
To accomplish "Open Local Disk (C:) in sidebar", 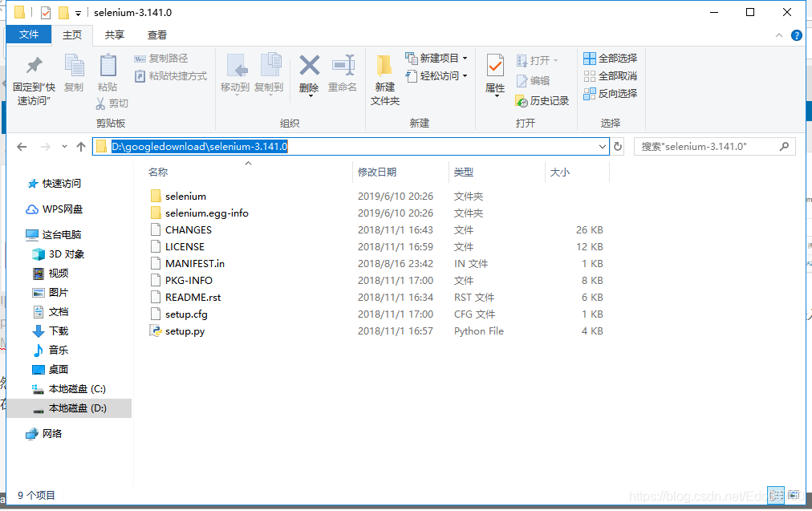I will tap(69, 389).
